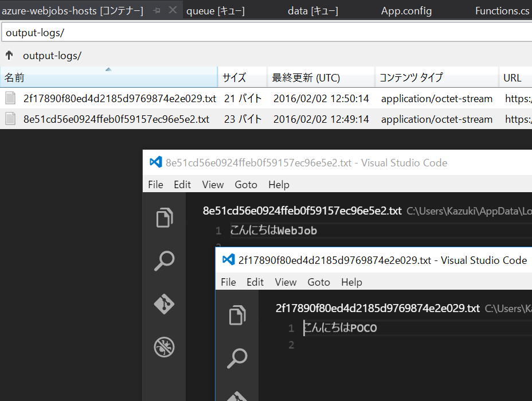Open Search icon in front VS Code window

pos(237,358)
